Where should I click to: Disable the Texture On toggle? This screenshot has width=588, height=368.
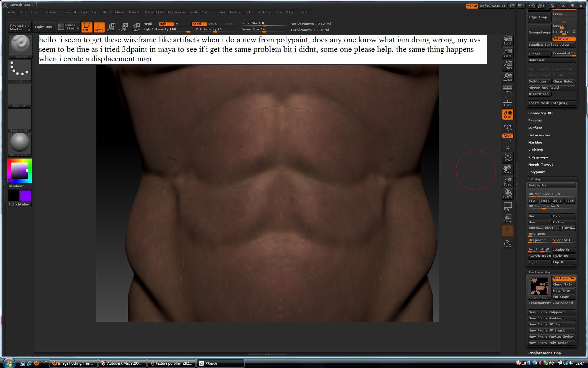tap(563, 278)
